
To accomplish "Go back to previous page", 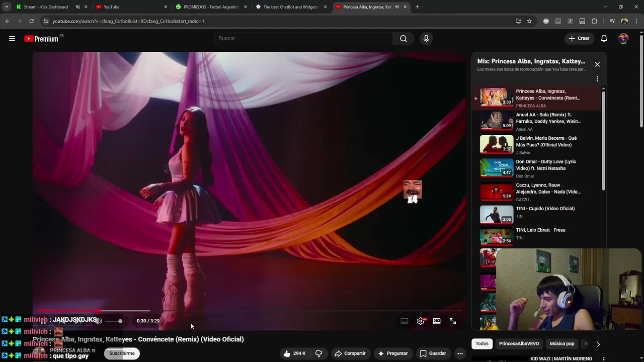I will point(7,21).
